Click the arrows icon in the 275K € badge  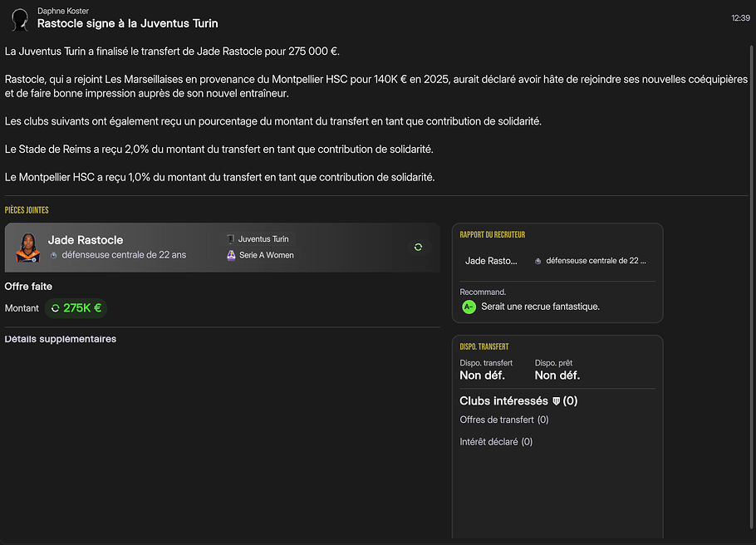click(x=56, y=308)
